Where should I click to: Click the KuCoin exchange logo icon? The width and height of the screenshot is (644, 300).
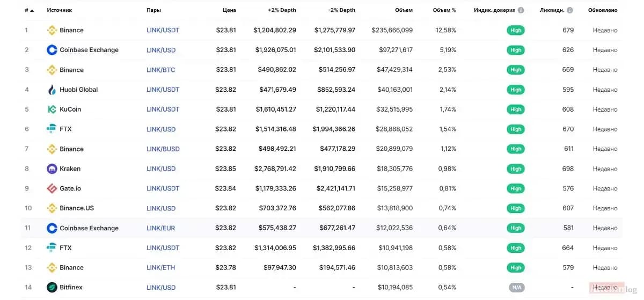click(52, 109)
